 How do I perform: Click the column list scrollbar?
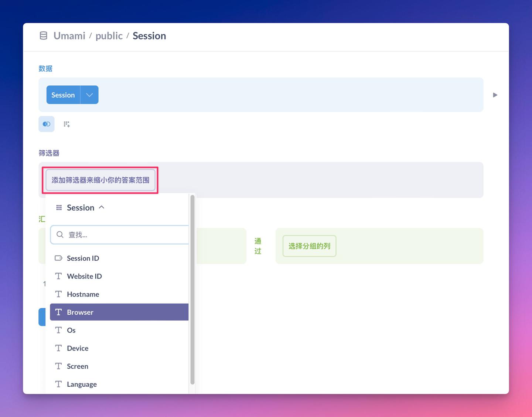coord(192,290)
